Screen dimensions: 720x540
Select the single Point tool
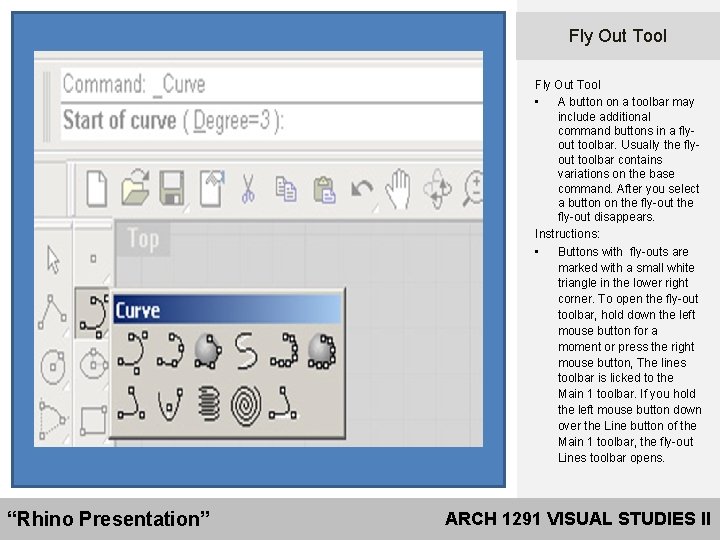93,259
